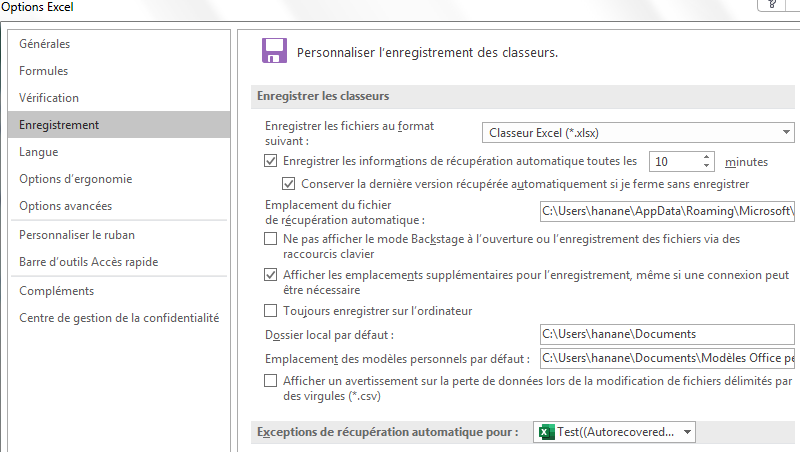
Task: Open the 'Classeur Excel (*.xlsx)' format dropdown
Action: [x=636, y=132]
